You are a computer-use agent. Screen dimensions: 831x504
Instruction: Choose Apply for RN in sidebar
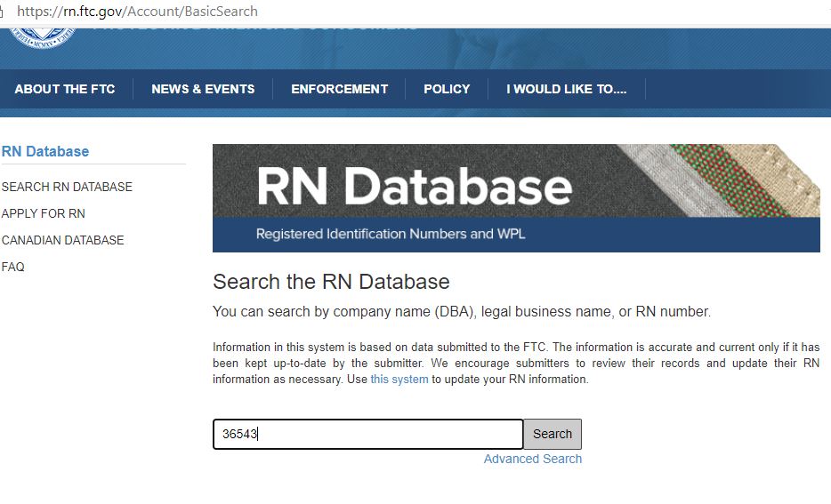(x=44, y=213)
